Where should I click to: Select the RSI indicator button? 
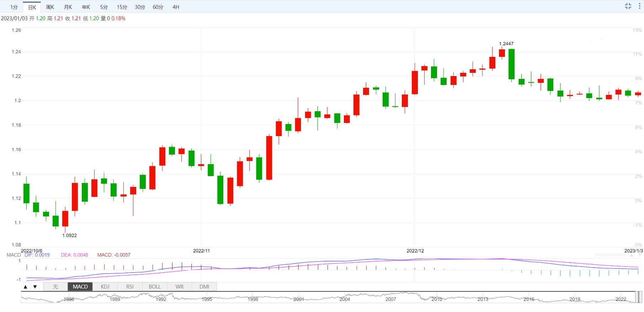(130, 287)
